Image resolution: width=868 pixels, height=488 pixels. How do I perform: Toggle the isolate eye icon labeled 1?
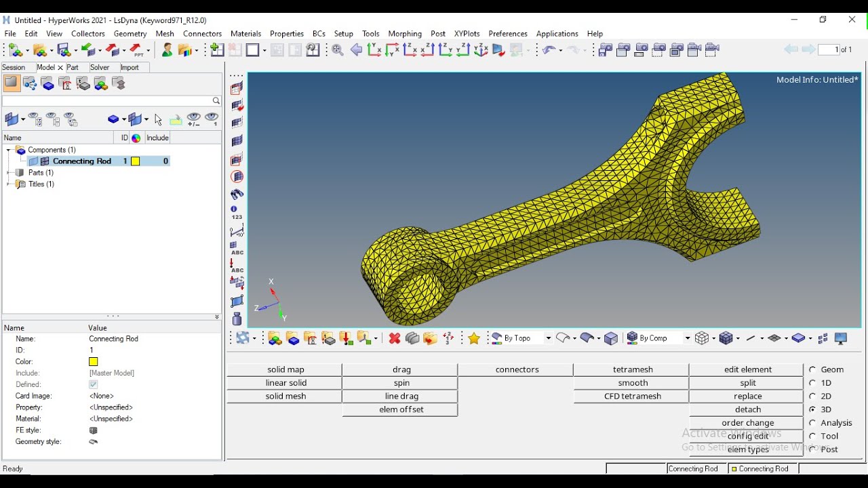tap(212, 120)
